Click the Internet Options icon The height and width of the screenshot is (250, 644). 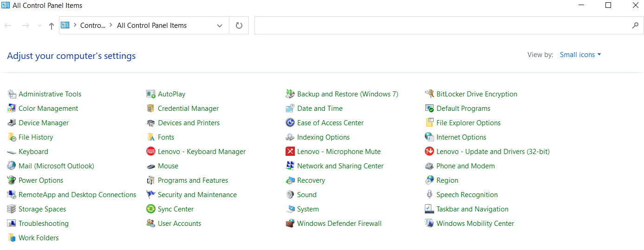click(x=429, y=137)
